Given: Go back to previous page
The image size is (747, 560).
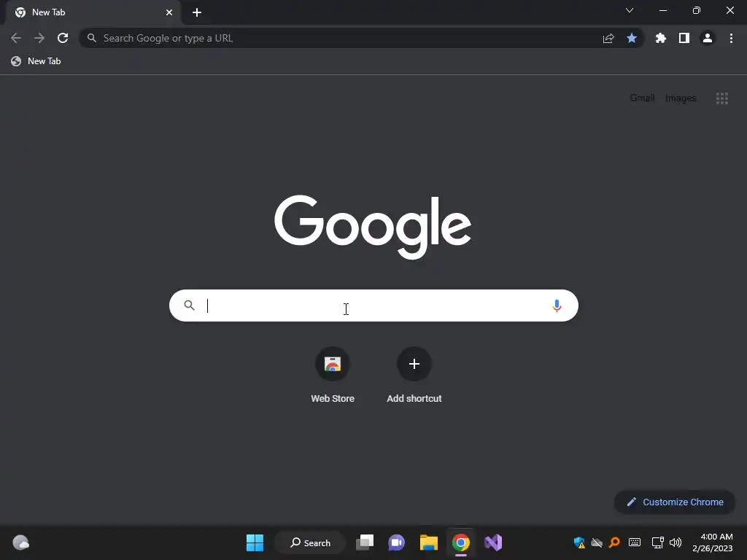Looking at the screenshot, I should click(16, 38).
